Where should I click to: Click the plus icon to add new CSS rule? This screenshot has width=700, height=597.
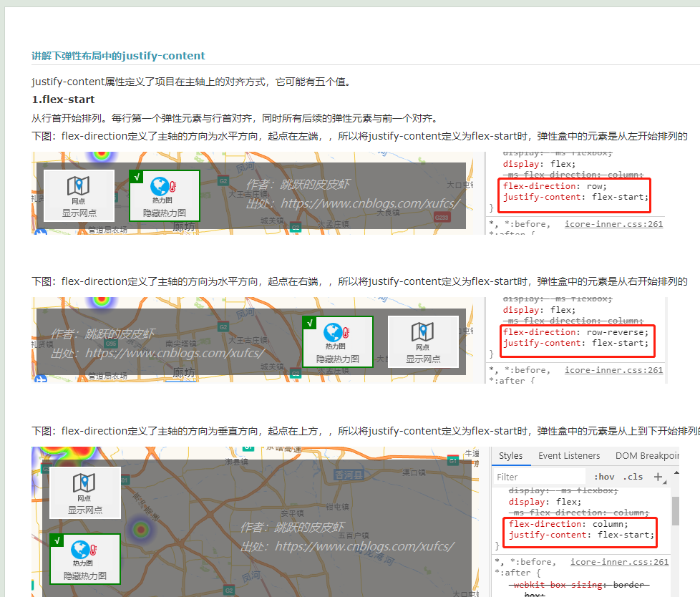coord(659,477)
